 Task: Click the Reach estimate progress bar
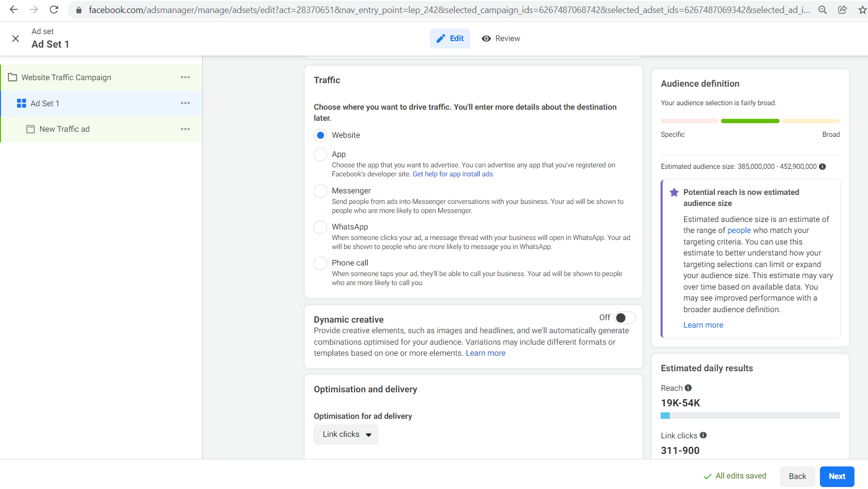point(750,416)
